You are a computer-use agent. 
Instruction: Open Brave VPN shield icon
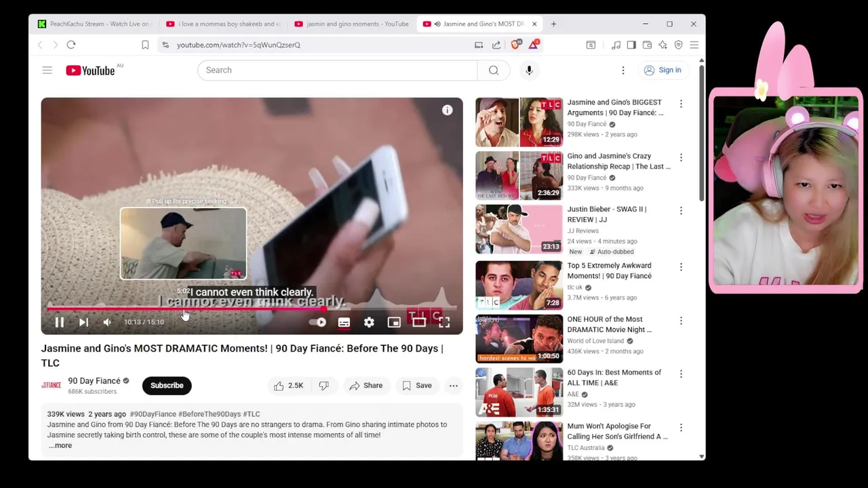(678, 45)
